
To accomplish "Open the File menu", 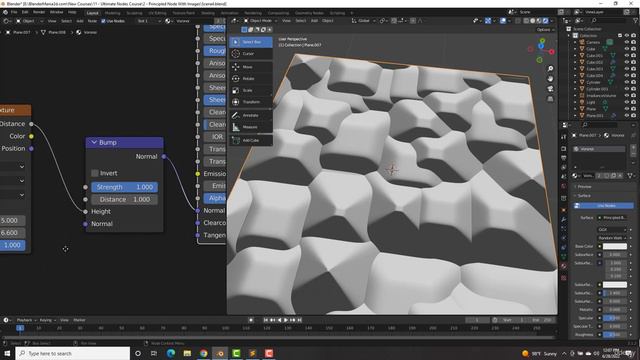I will (14, 12).
